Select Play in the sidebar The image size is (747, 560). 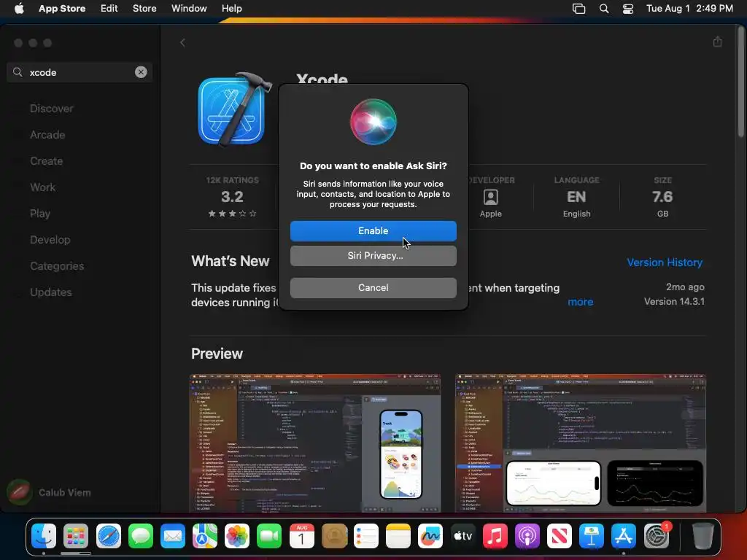pyautogui.click(x=40, y=214)
